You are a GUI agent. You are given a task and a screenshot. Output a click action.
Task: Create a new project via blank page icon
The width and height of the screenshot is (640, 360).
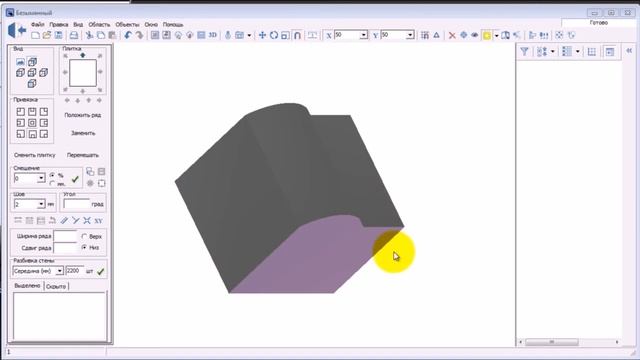(x=36, y=36)
